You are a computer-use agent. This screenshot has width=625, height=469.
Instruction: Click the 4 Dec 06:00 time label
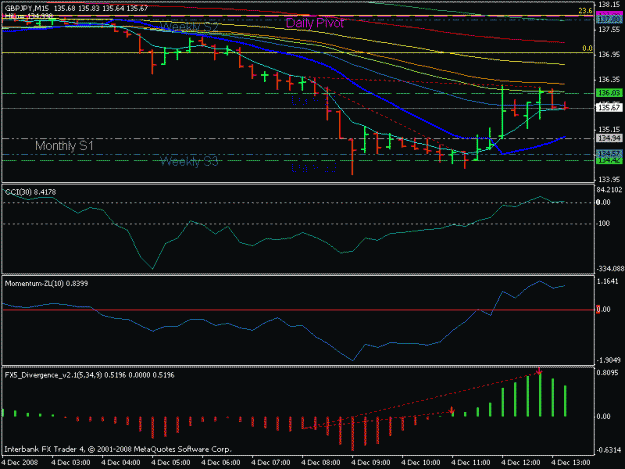(x=221, y=463)
